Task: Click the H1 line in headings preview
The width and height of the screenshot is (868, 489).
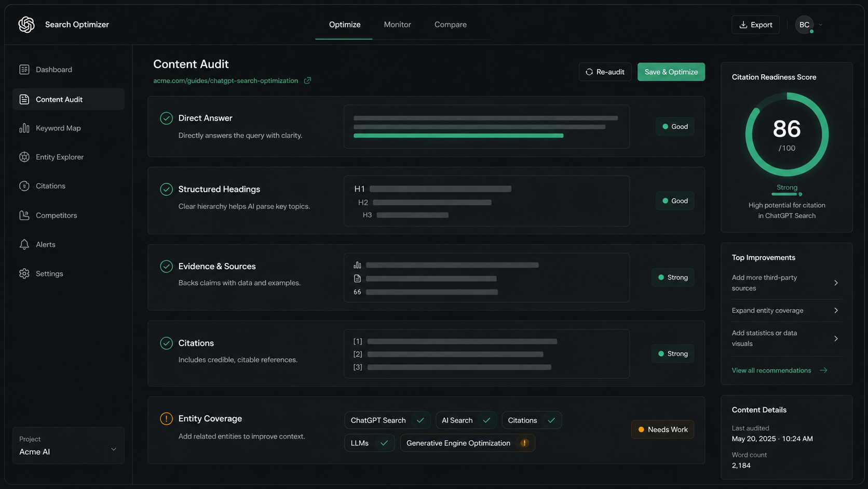Action: point(432,189)
